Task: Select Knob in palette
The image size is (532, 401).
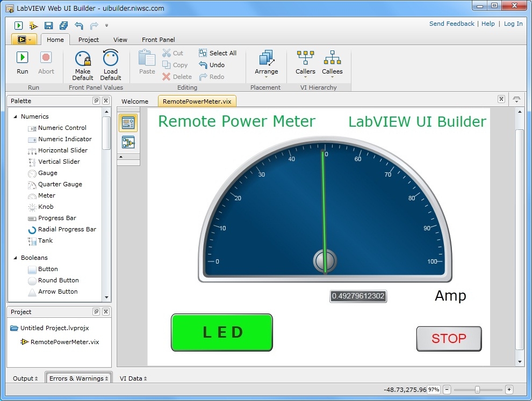Action: pos(41,207)
